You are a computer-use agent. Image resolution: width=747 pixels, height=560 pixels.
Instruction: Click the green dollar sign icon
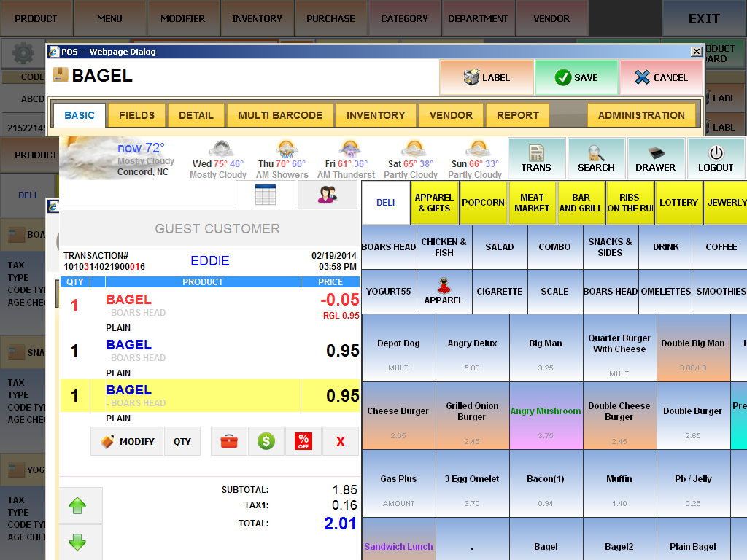point(266,441)
